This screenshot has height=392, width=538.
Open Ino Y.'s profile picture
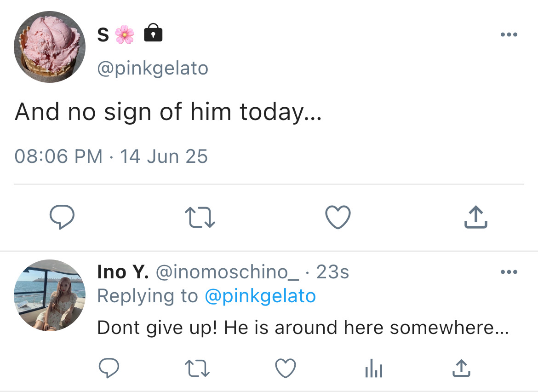(x=49, y=295)
